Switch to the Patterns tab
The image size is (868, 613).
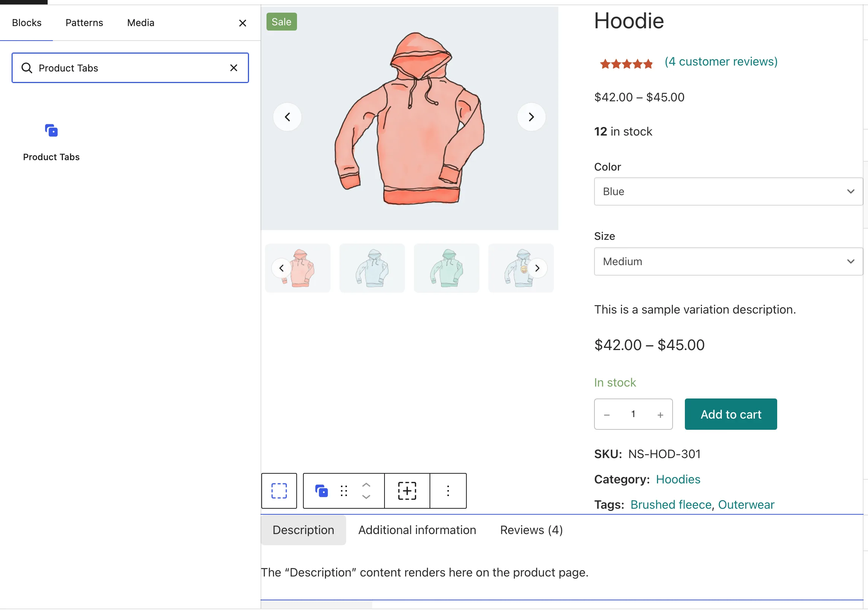click(84, 23)
